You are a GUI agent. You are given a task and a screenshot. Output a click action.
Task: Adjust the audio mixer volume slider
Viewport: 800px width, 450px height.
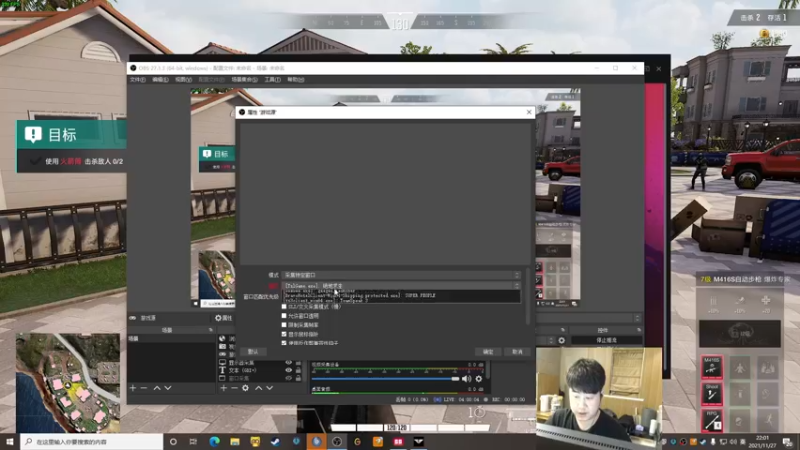[x=385, y=379]
